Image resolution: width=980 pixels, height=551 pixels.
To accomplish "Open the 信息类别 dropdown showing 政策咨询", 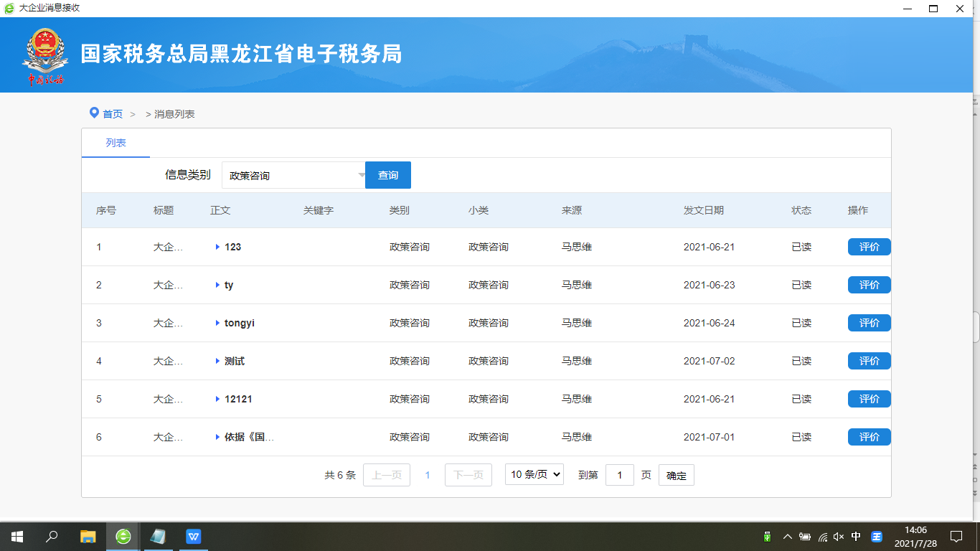I will [294, 175].
